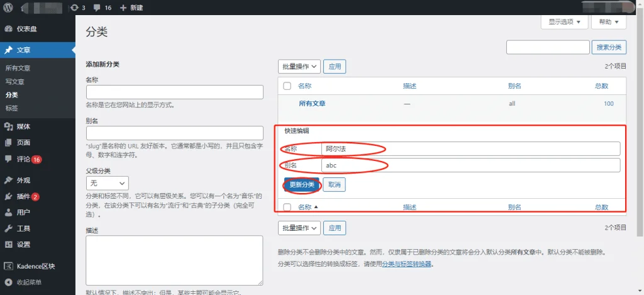The height and width of the screenshot is (295, 644).
Task: Open the bottom 批量操作 dropdown
Action: [x=299, y=228]
